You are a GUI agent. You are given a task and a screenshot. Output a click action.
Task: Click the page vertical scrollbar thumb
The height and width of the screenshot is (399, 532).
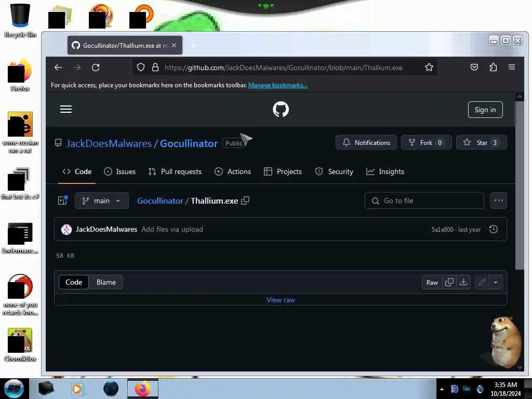click(x=520, y=185)
